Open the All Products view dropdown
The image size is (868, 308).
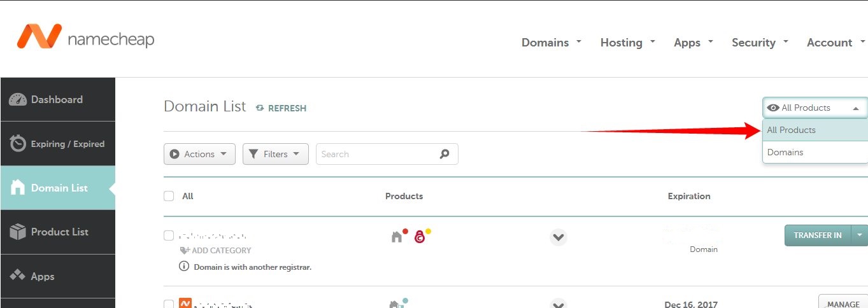pyautogui.click(x=815, y=108)
